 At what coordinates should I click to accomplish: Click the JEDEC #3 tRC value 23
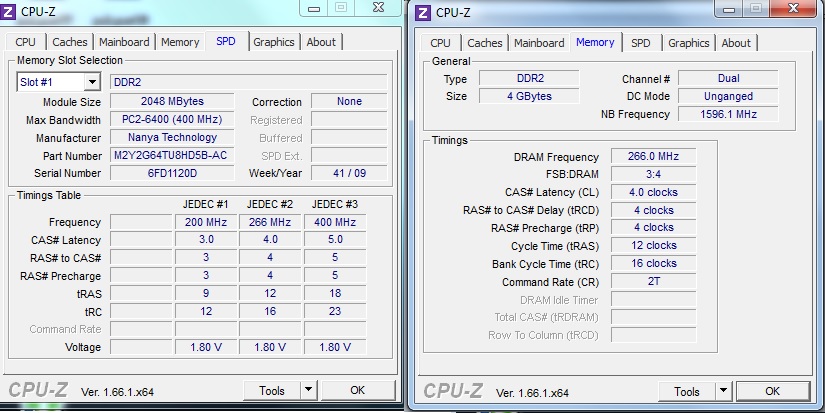pos(335,311)
